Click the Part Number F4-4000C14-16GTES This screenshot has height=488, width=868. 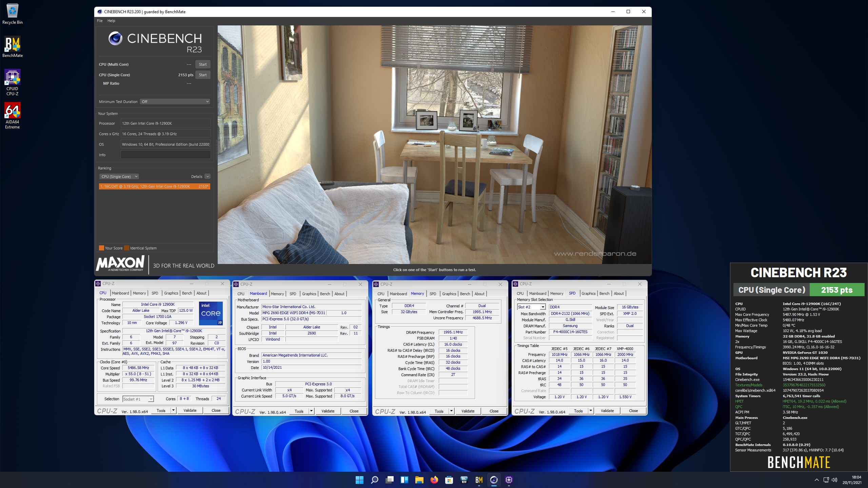click(570, 332)
